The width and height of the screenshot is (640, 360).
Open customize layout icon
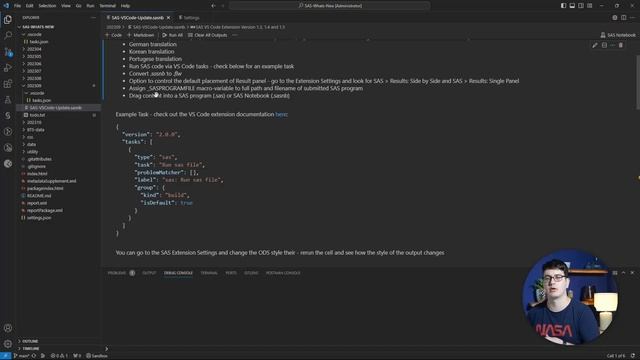tap(590, 6)
